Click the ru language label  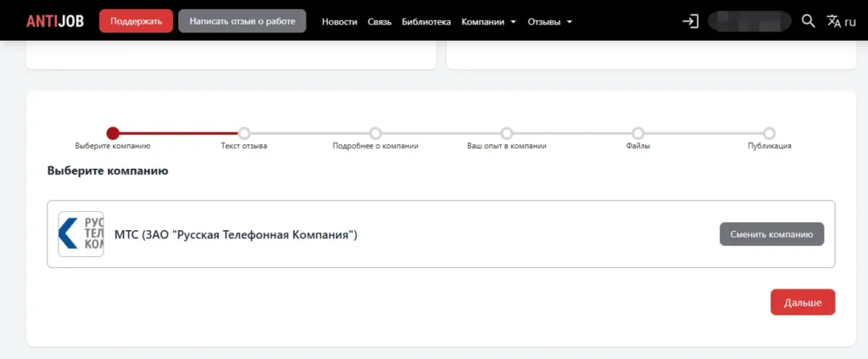(850, 22)
